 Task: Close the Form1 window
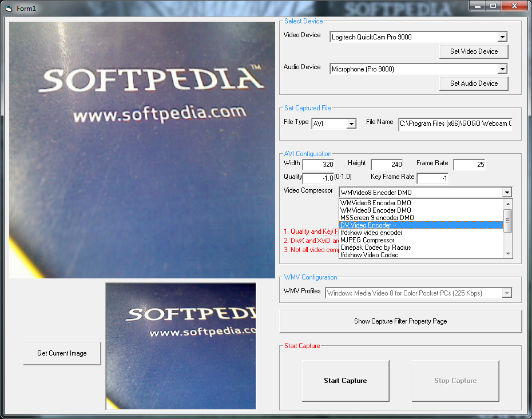pos(514,6)
